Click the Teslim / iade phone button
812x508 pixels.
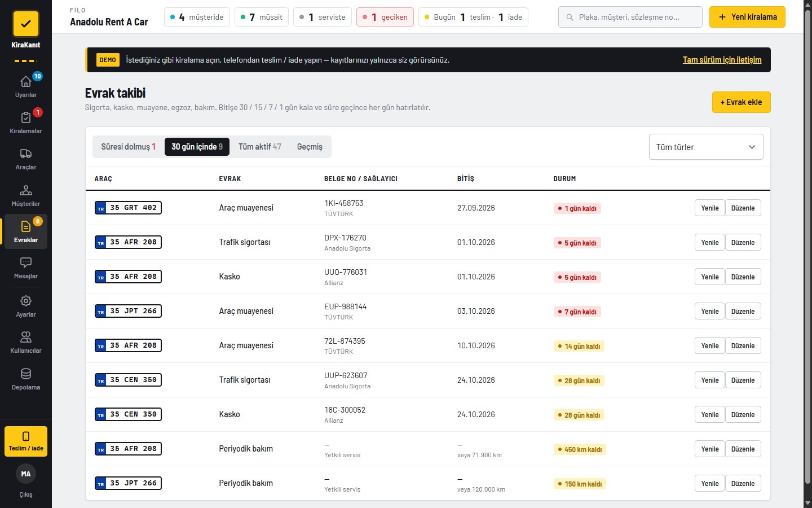(26, 441)
